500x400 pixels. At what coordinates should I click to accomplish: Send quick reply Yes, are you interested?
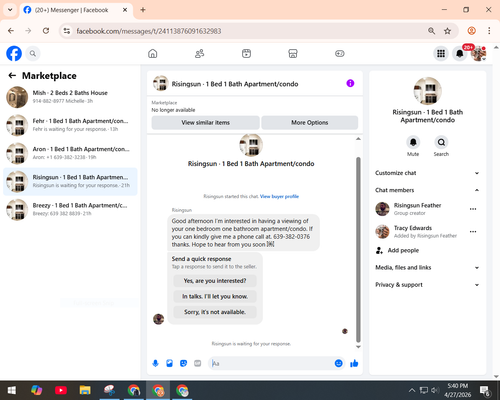(215, 281)
